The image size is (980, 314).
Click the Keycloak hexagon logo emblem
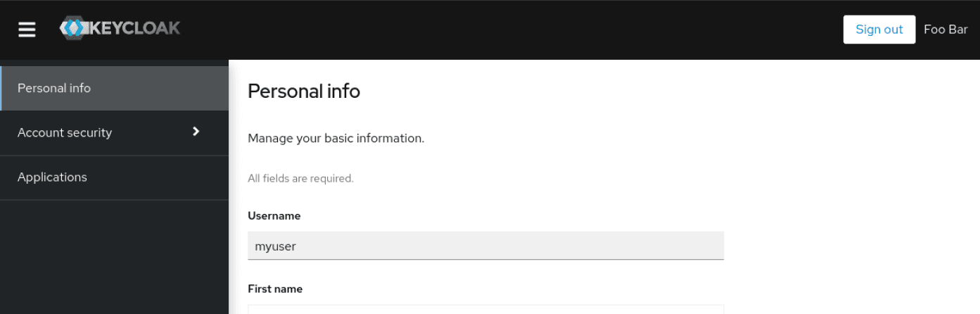(x=73, y=29)
